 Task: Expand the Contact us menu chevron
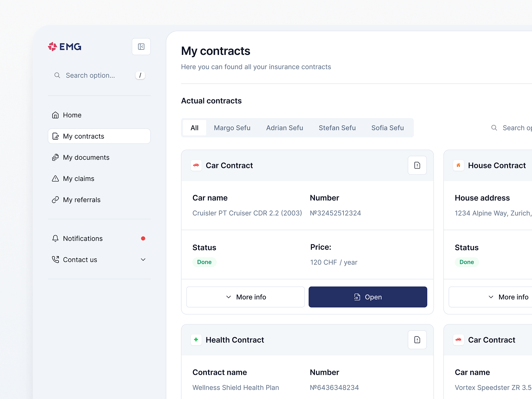[x=143, y=260]
